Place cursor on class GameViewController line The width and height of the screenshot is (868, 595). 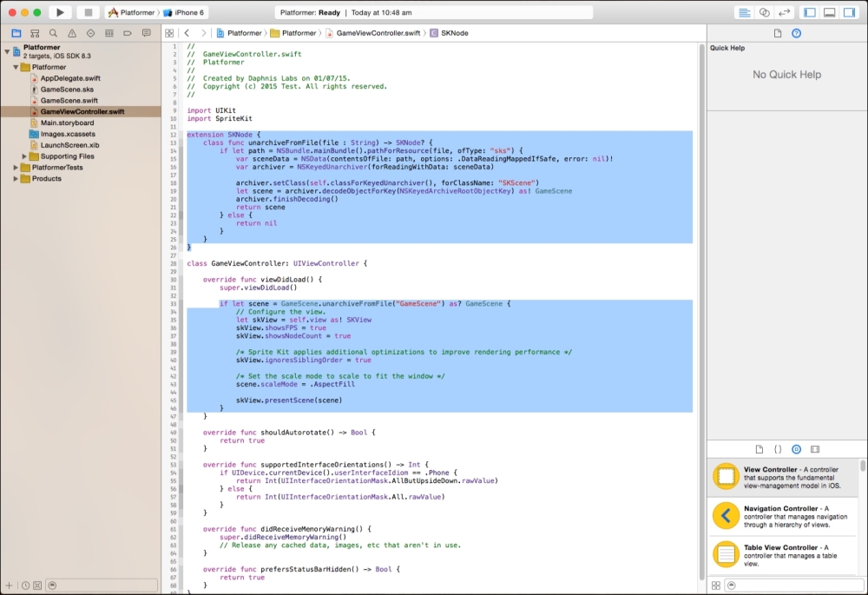pyautogui.click(x=277, y=263)
